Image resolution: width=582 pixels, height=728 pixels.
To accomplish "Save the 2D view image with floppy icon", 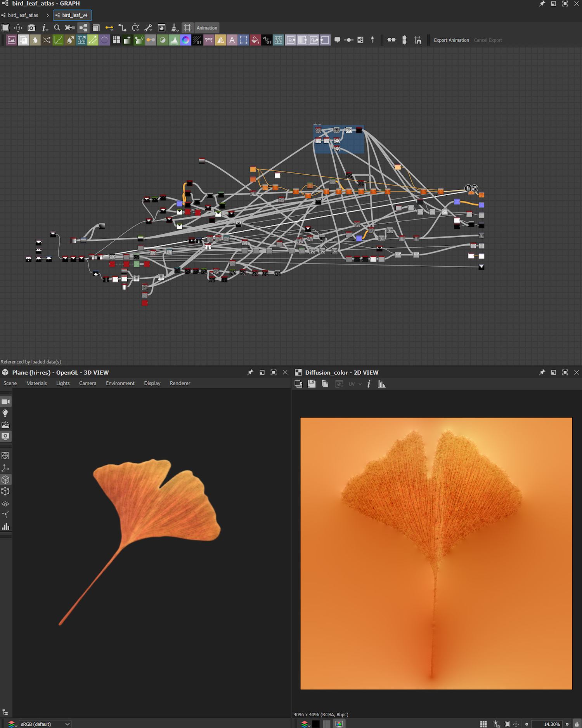I will pyautogui.click(x=312, y=384).
